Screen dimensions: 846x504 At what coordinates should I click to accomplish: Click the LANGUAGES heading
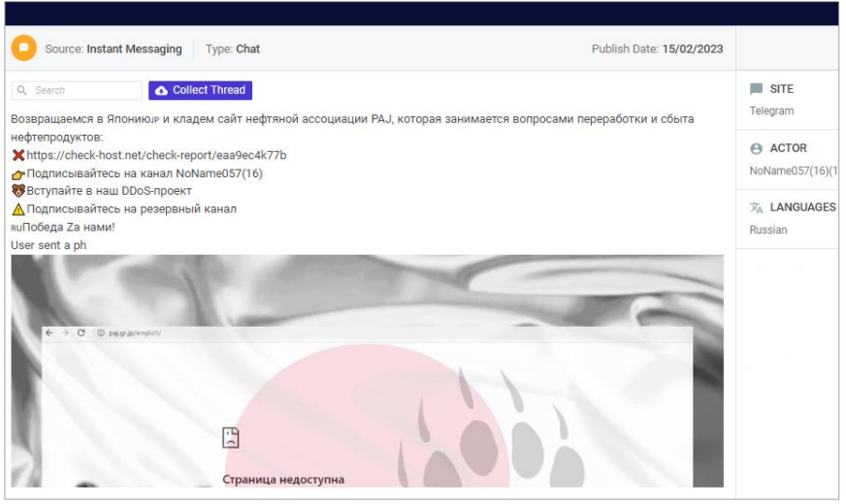click(x=803, y=207)
